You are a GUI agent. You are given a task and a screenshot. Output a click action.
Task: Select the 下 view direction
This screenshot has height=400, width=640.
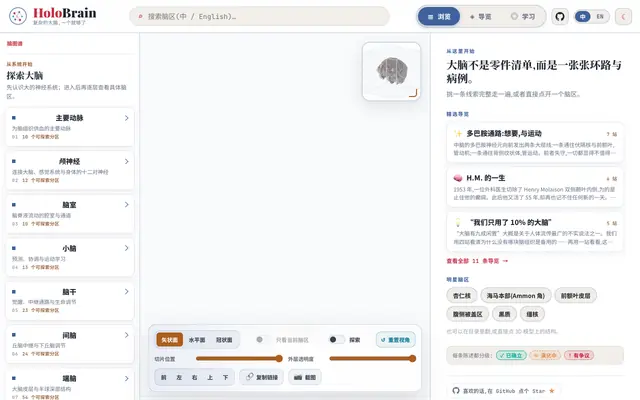(225, 377)
